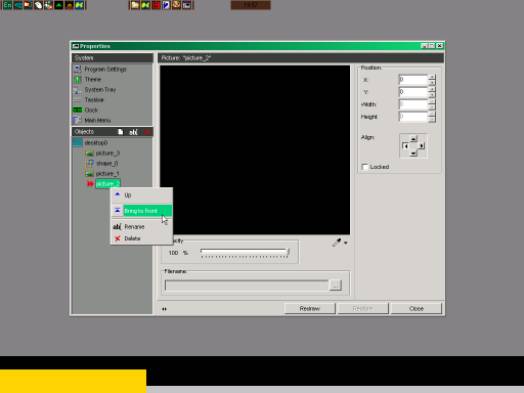Click new object icon in Objects header
Image resolution: width=524 pixels, height=393 pixels.
tap(120, 132)
